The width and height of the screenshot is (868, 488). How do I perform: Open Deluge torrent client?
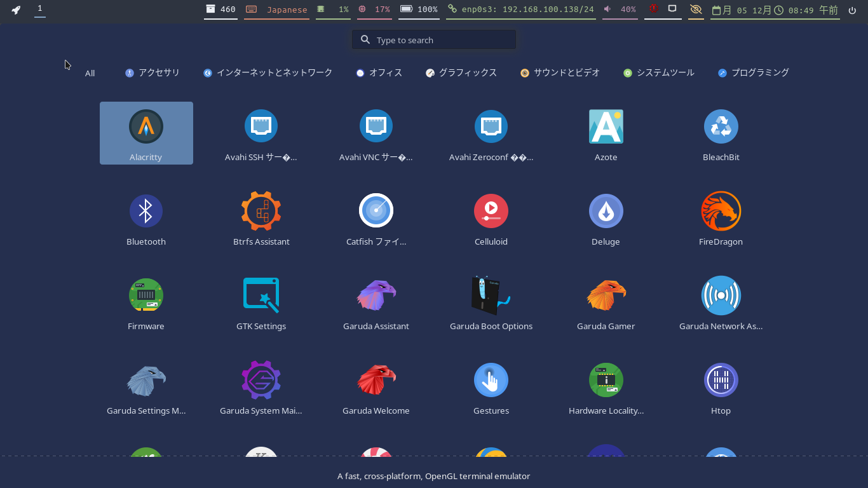[606, 217]
